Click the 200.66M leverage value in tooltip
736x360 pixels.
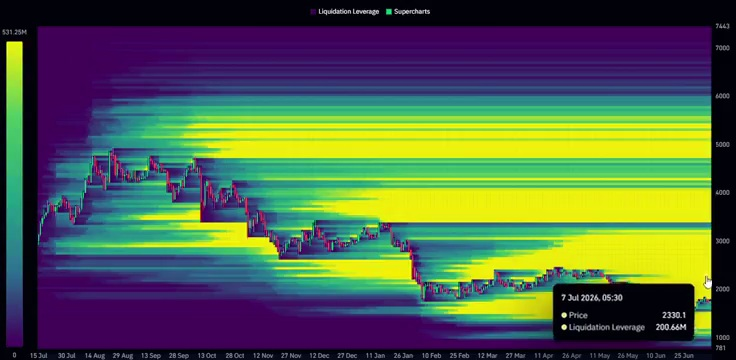click(x=671, y=327)
